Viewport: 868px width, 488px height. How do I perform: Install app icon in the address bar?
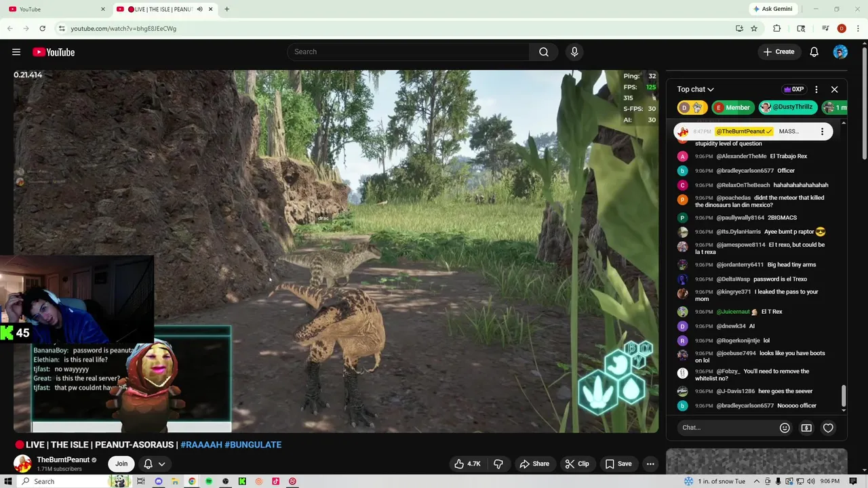pos(739,28)
